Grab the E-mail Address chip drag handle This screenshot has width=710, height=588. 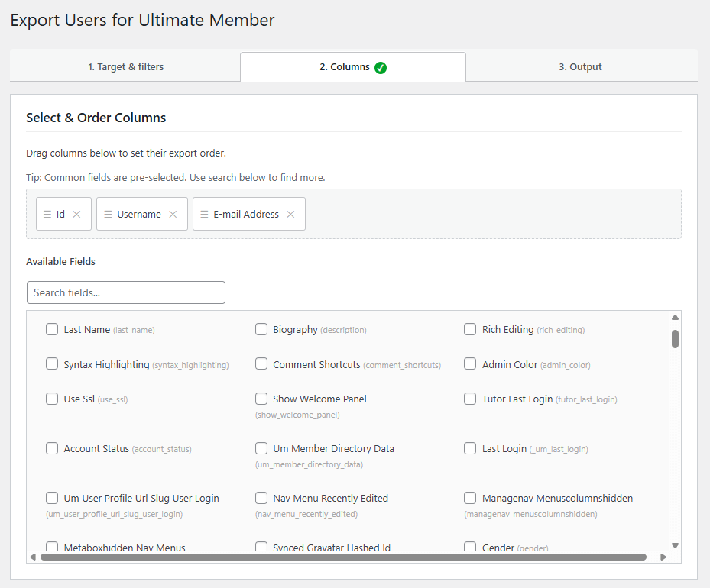coord(204,215)
